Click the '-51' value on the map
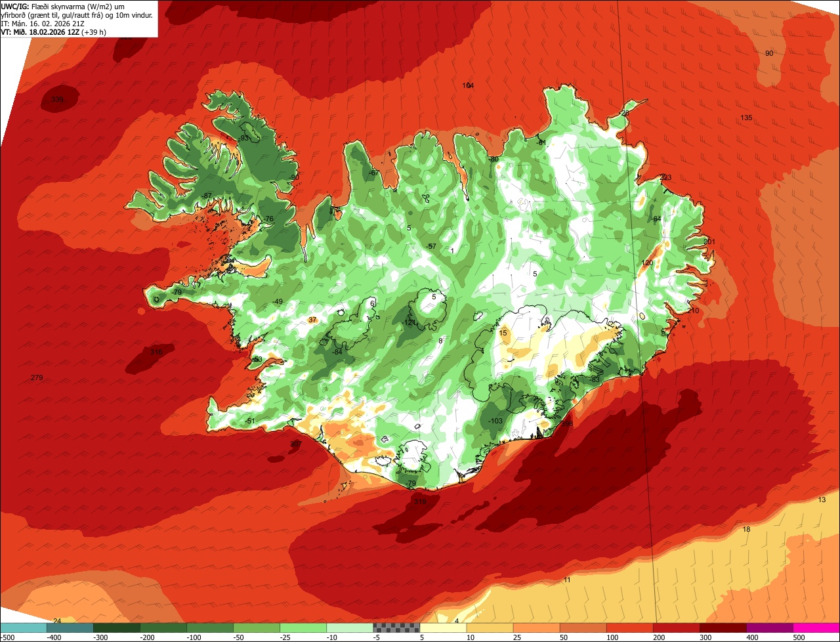The height and width of the screenshot is (642, 840). point(249,421)
